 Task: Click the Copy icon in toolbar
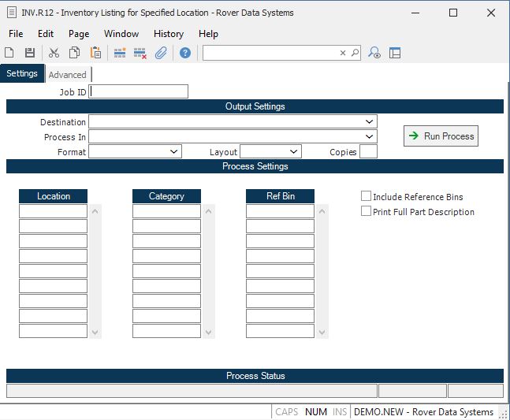coord(74,53)
